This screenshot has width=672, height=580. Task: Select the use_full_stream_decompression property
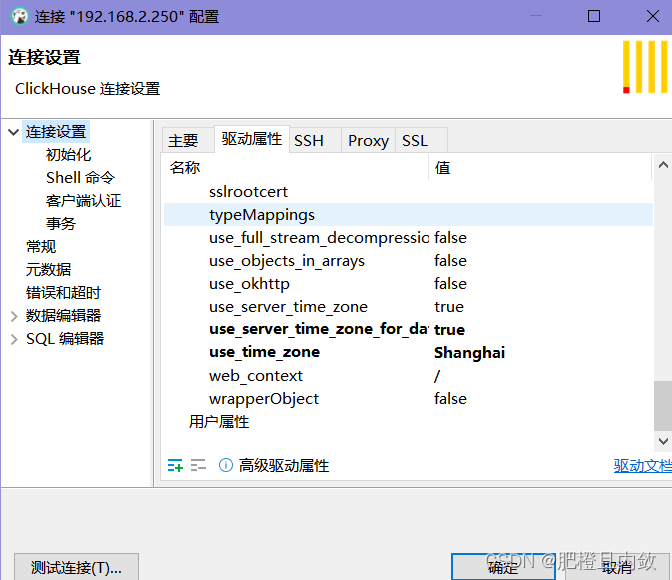(x=408, y=237)
